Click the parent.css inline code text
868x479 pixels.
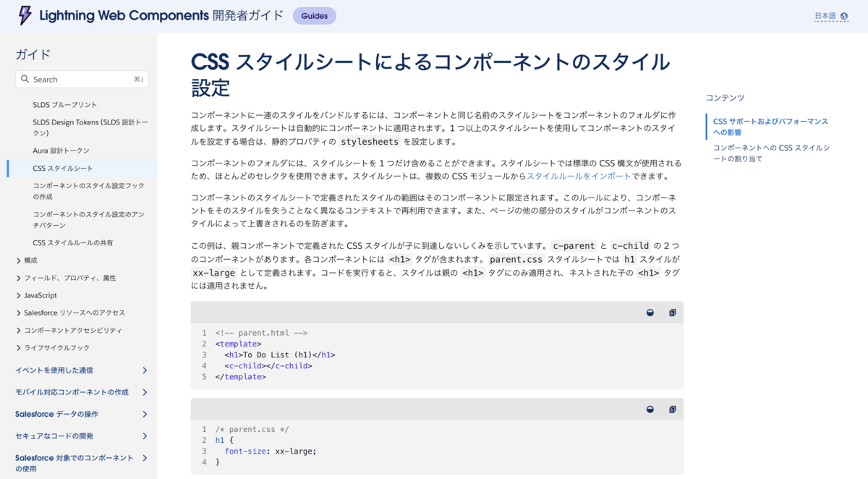[516, 260]
